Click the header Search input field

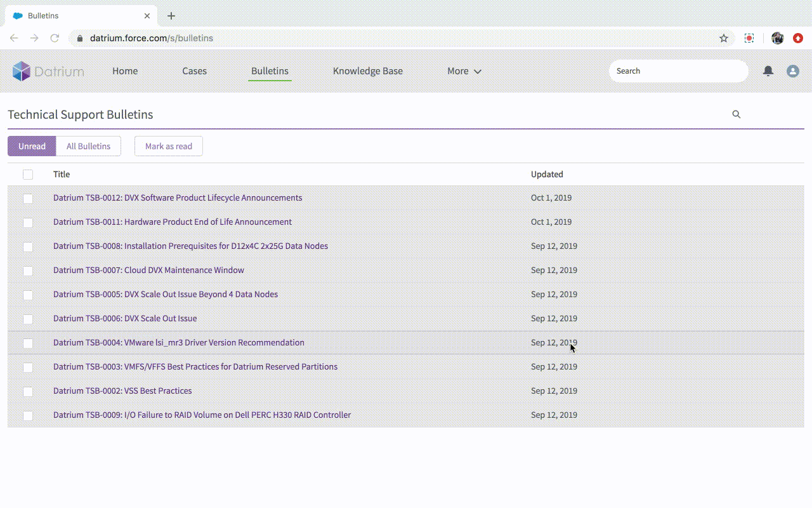(679, 71)
